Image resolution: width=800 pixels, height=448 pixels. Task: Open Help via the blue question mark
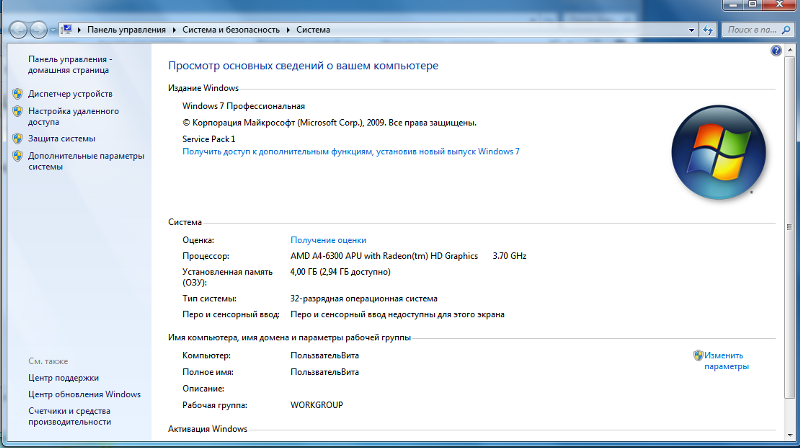[x=776, y=50]
